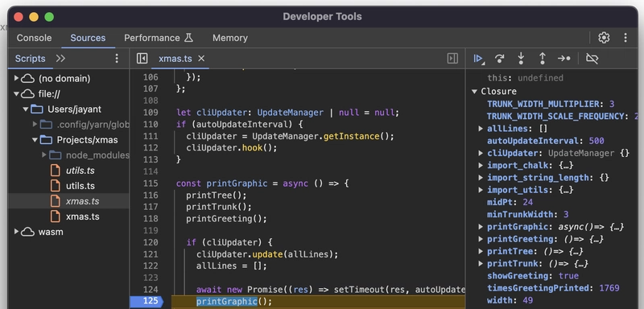
Task: Click the timesGreetingPrinted value 1769
Action: [609, 288]
